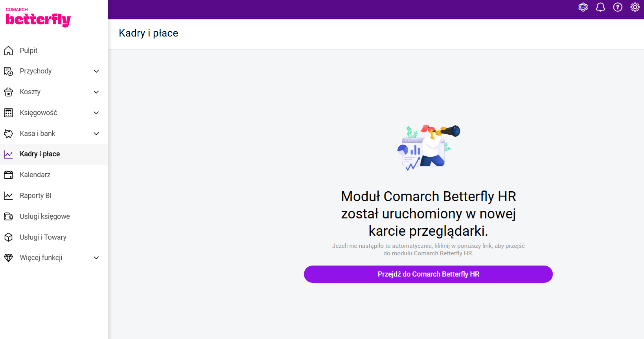Click the telescope illustration image
Viewport: 644px width, 339px height.
pyautogui.click(x=428, y=147)
